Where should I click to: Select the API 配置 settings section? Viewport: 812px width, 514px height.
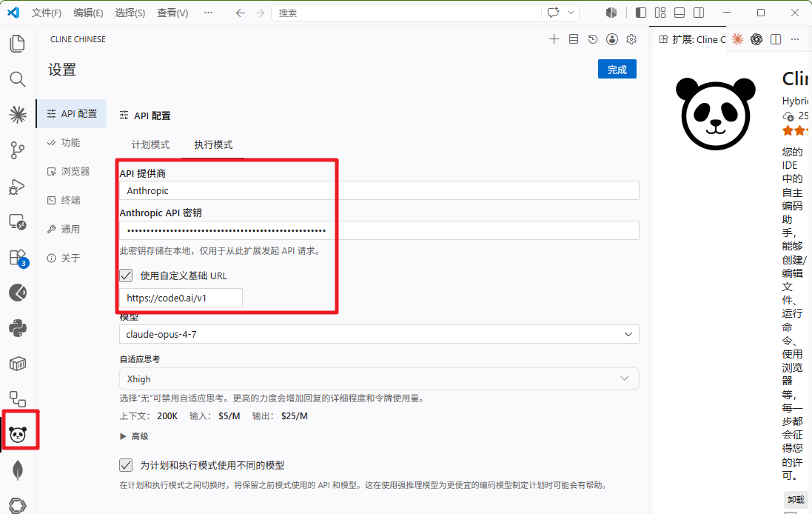pos(72,113)
